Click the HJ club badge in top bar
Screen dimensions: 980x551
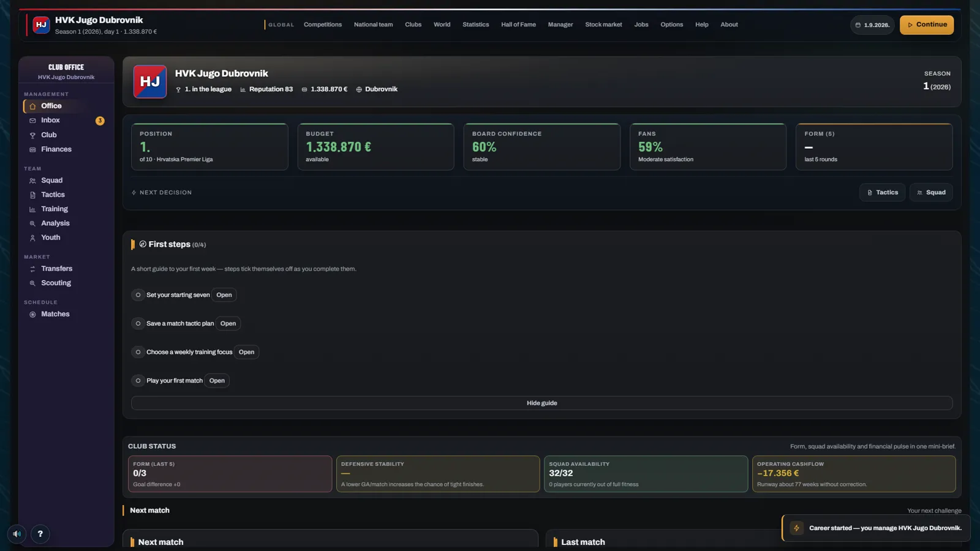click(41, 25)
